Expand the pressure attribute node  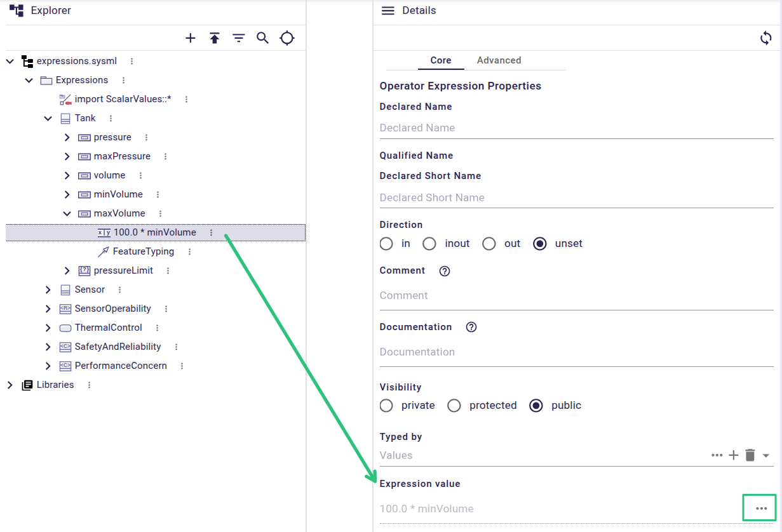coord(67,137)
